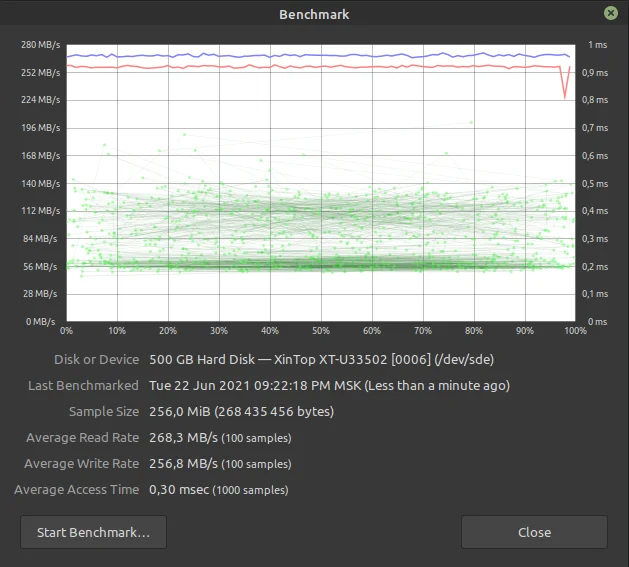Click the 20% x-axis label

(x=168, y=331)
